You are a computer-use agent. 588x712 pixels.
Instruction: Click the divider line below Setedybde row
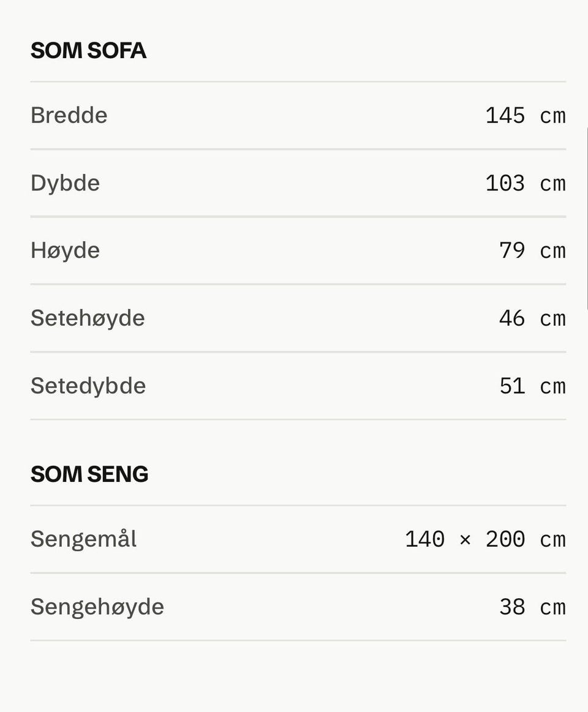pyautogui.click(x=298, y=419)
